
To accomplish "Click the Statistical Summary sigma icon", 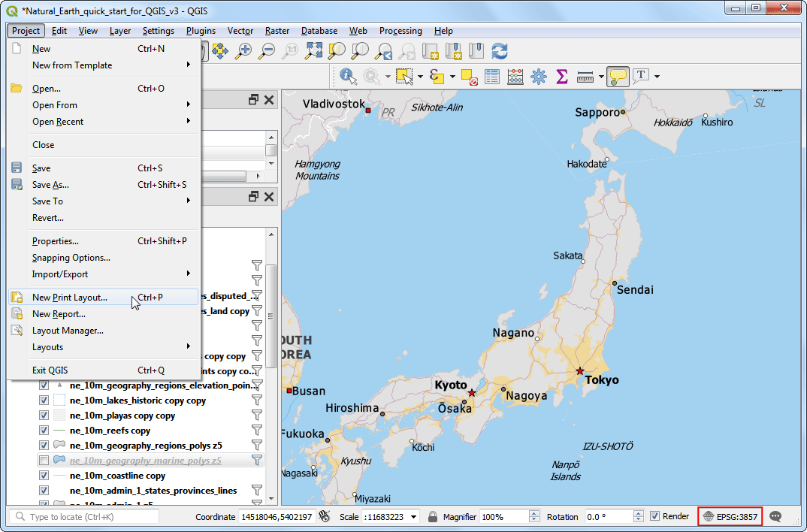I will (561, 76).
